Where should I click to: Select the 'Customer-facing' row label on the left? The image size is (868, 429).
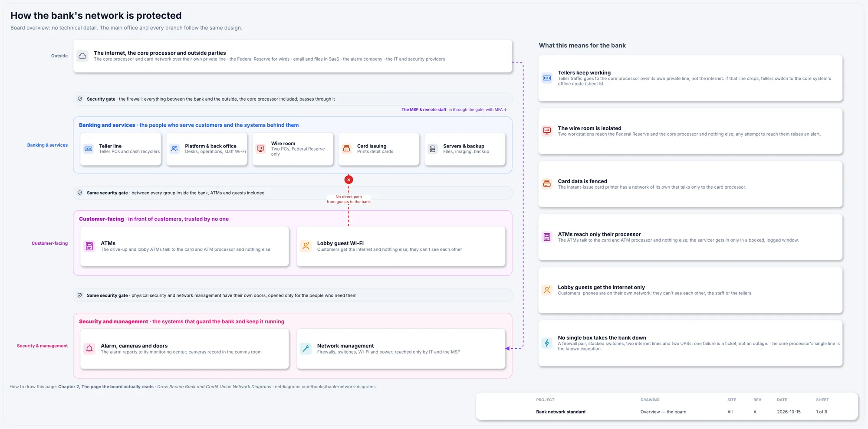[x=49, y=243]
